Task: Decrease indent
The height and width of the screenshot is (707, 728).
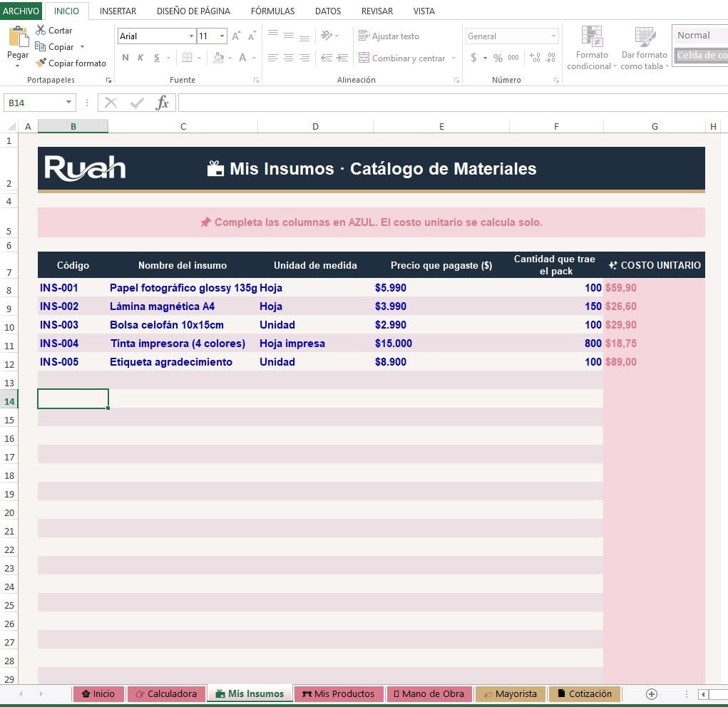Action: (x=327, y=58)
